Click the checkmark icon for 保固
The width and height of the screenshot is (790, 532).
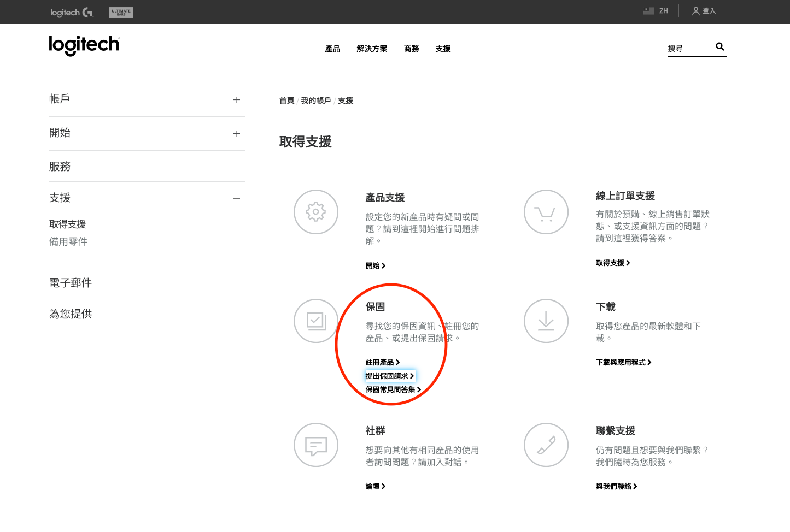pos(316,321)
